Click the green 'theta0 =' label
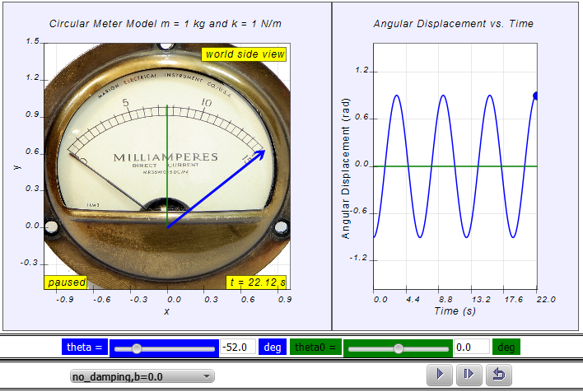The image size is (583, 392). point(315,347)
